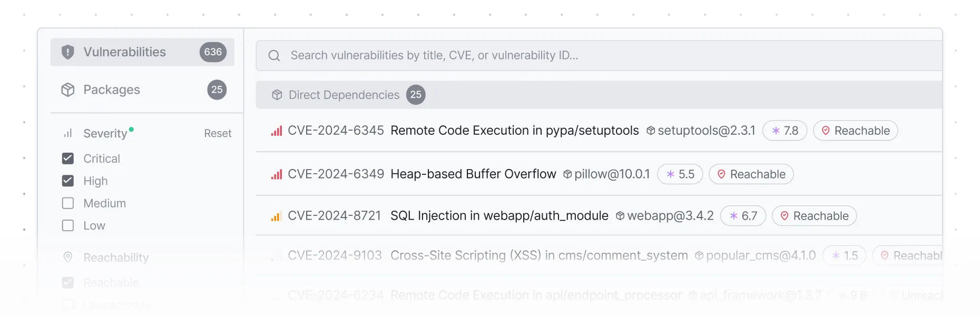Click the 5.5 score badge
Image resolution: width=980 pixels, height=316 pixels.
pos(680,174)
